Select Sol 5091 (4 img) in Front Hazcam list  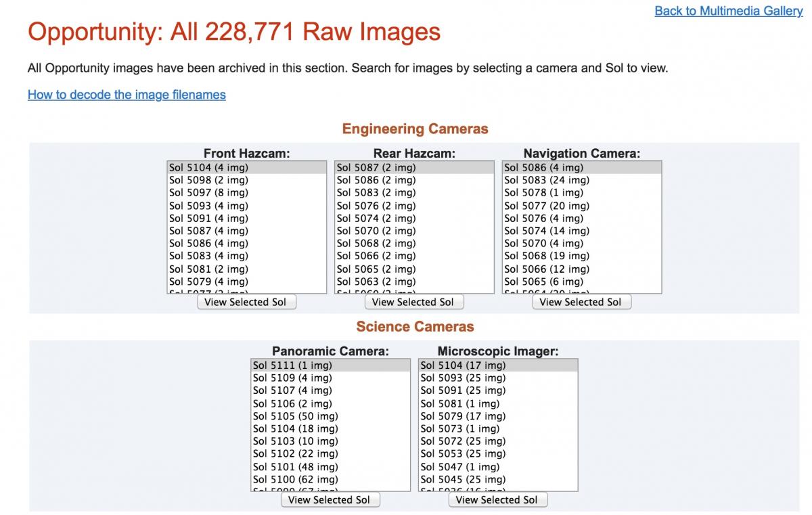[x=246, y=219]
